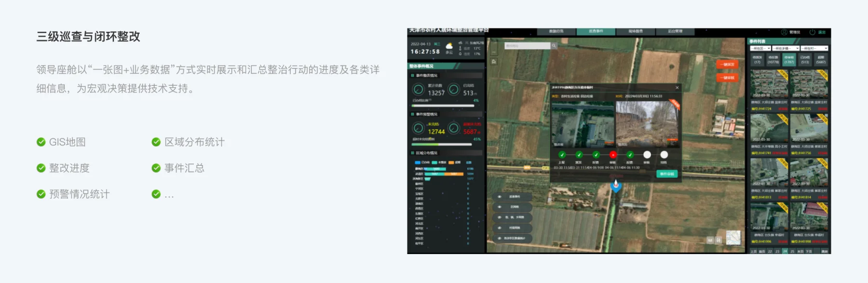Open the 所在区 district dropdown
This screenshot has width=868, height=283.
pyautogui.click(x=760, y=48)
